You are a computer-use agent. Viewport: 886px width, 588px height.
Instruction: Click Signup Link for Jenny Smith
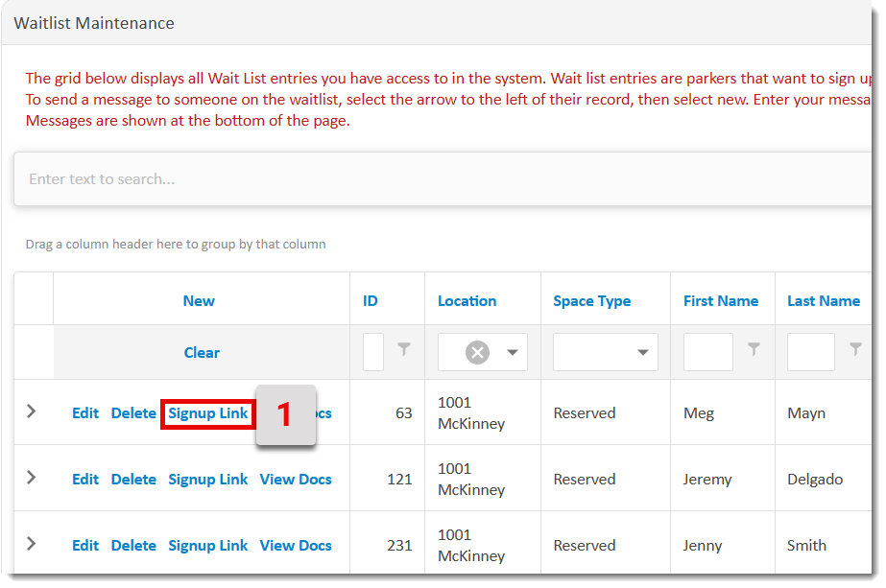pos(207,545)
